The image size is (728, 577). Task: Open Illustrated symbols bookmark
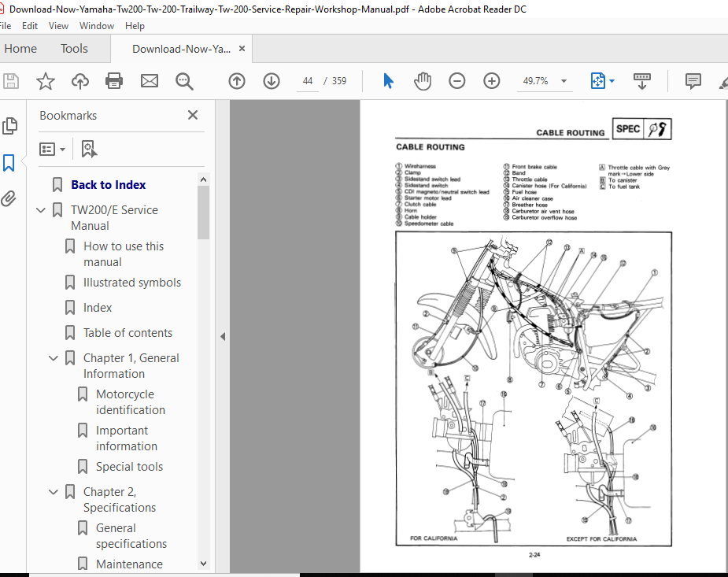132,283
